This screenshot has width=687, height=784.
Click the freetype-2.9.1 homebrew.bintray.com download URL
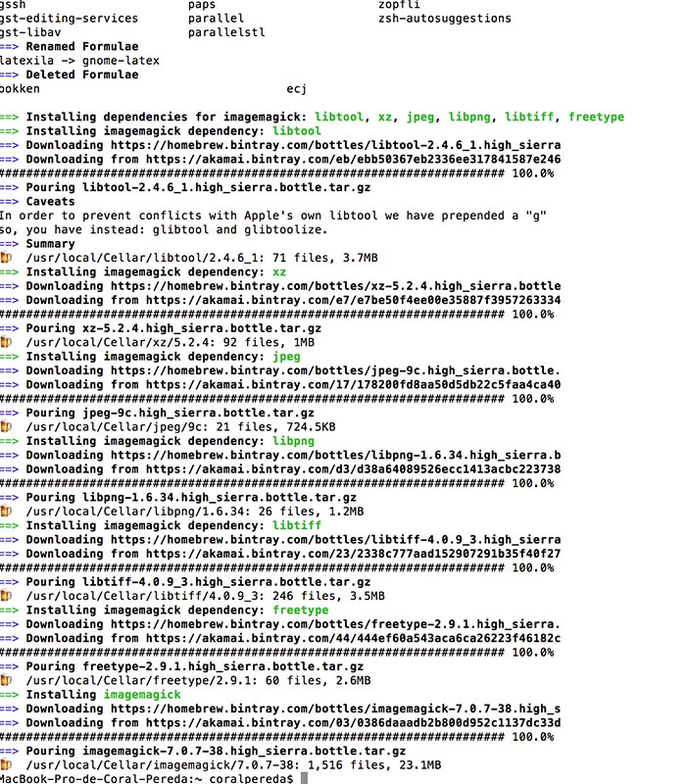[x=335, y=624]
